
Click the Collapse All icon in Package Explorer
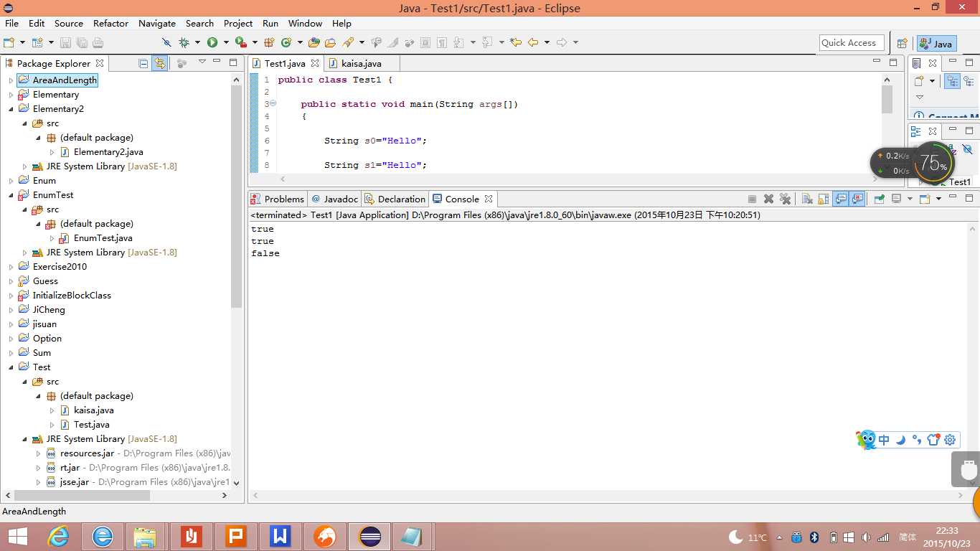(x=143, y=63)
